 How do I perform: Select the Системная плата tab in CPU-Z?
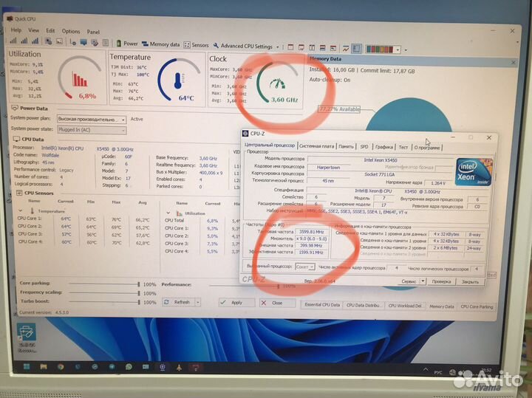(x=316, y=145)
